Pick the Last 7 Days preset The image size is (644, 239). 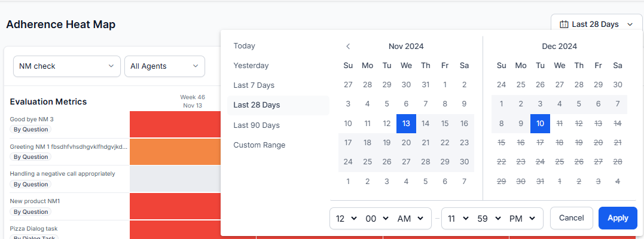[254, 85]
